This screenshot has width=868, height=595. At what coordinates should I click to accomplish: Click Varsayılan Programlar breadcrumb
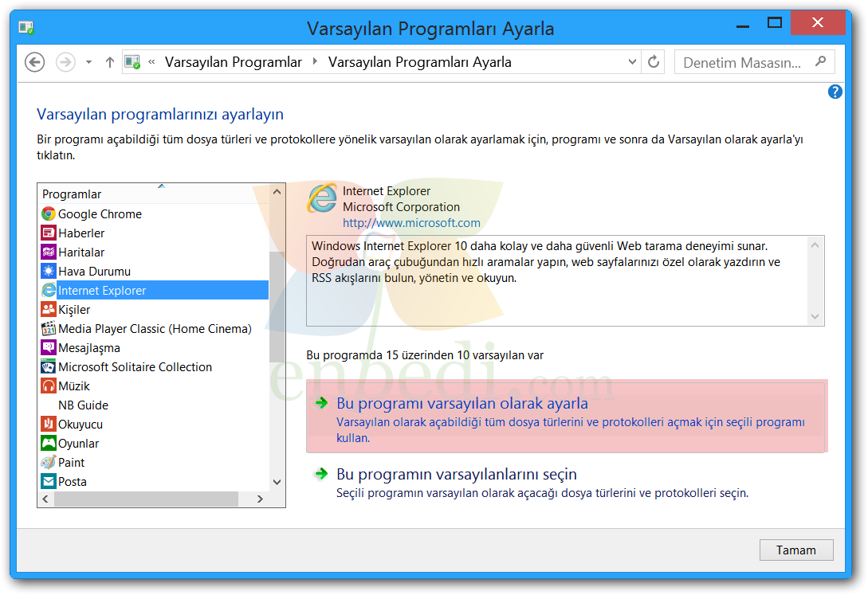click(233, 62)
